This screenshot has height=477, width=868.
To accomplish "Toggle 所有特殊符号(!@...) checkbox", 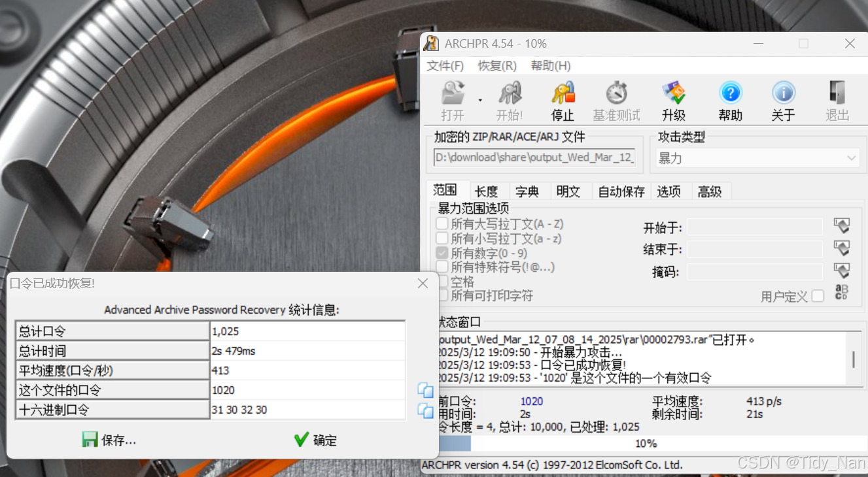I will point(442,267).
